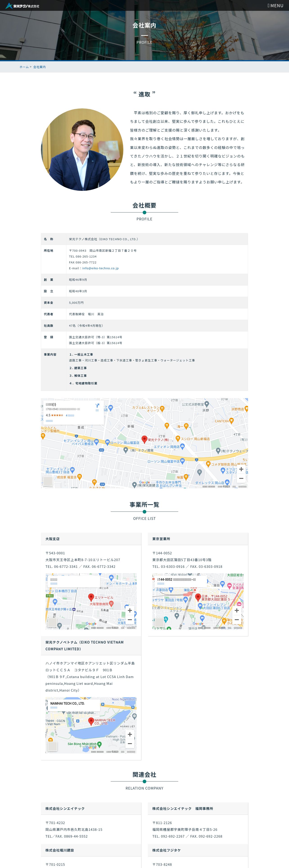Click the 会社案内 breadcrumb item
Image resolution: width=289 pixels, height=868 pixels.
point(39,67)
